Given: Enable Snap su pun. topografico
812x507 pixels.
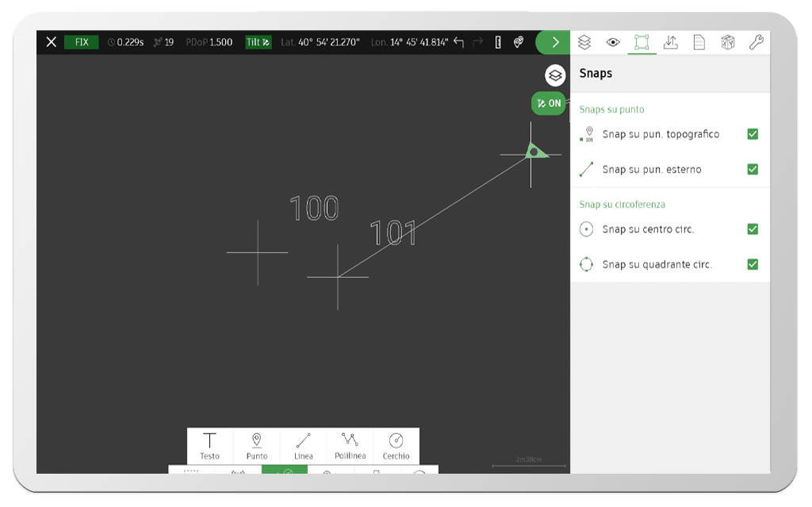Looking at the screenshot, I should pyautogui.click(x=751, y=134).
